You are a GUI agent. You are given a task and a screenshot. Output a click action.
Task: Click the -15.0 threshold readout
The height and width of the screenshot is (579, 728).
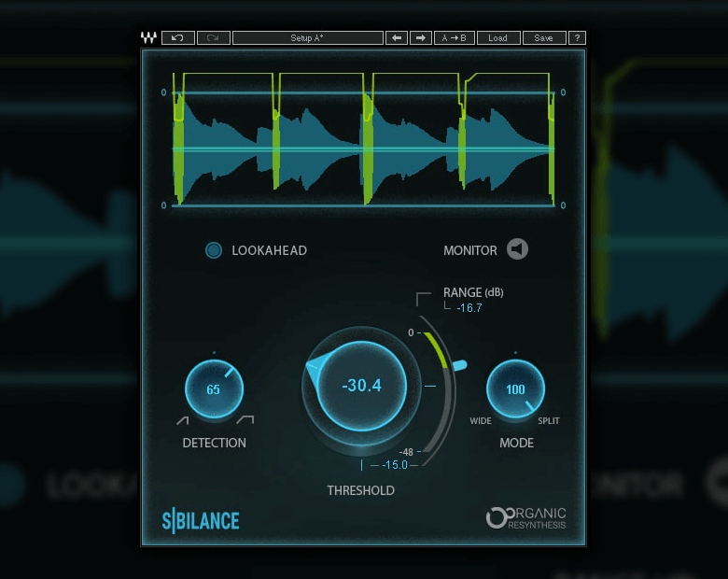pyautogui.click(x=395, y=465)
